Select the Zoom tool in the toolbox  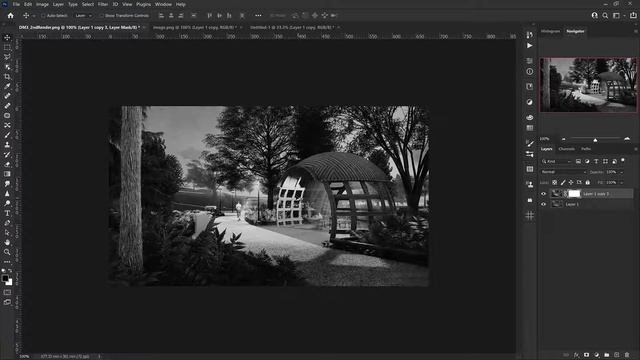pos(7,252)
